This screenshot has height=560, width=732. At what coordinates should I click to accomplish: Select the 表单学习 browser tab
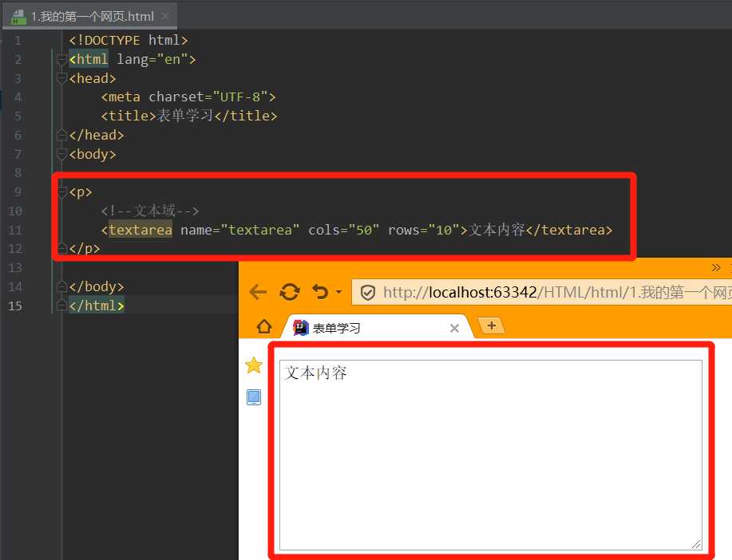(x=376, y=328)
